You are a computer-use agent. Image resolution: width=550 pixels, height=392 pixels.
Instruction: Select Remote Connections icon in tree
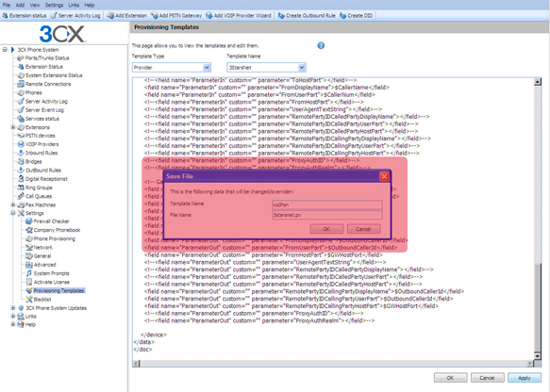coord(21,84)
